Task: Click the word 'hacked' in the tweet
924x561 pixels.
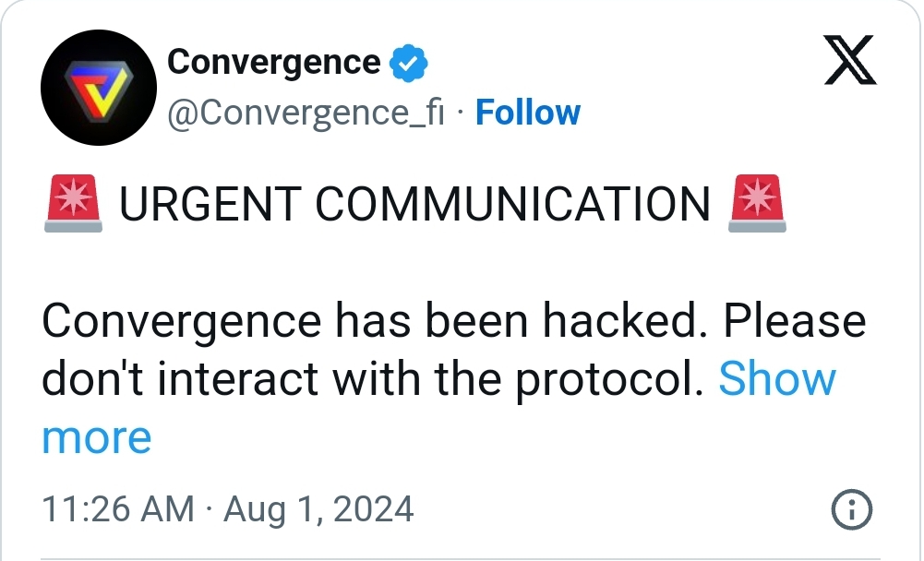Action: point(624,320)
